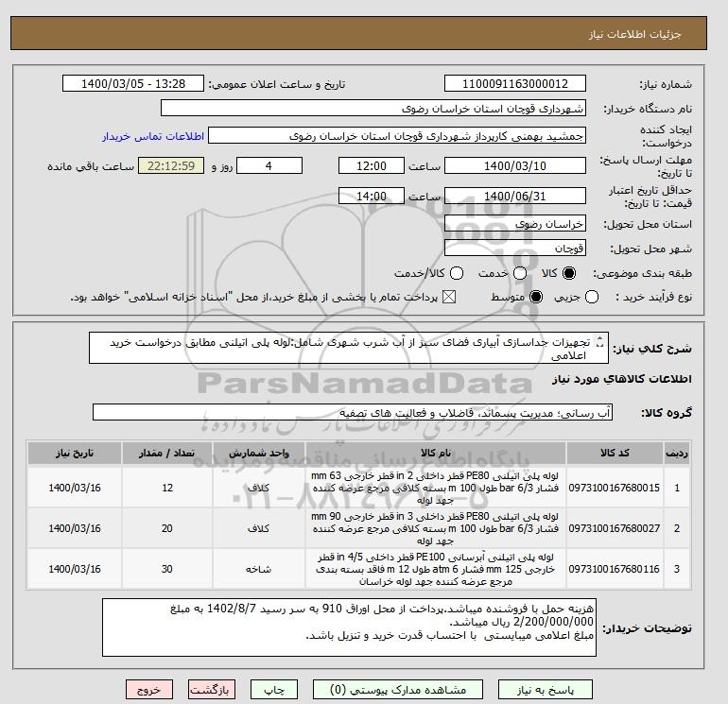Click the delivery city field قوچان
728x704 pixels.
(515, 248)
